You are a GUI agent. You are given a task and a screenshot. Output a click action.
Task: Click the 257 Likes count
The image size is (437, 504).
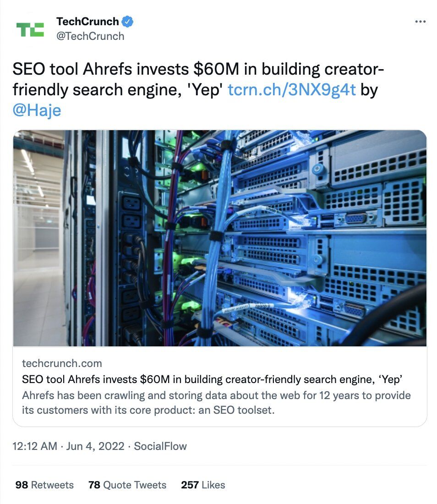tap(202, 485)
